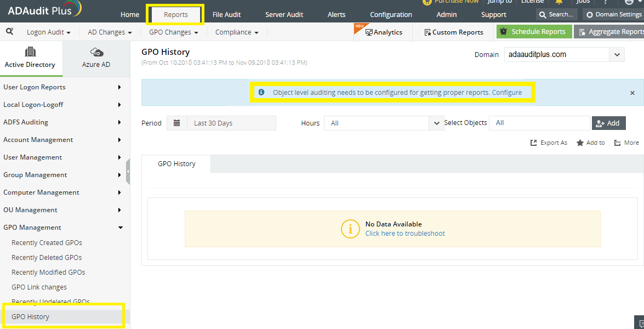Click Export As icon

click(534, 143)
